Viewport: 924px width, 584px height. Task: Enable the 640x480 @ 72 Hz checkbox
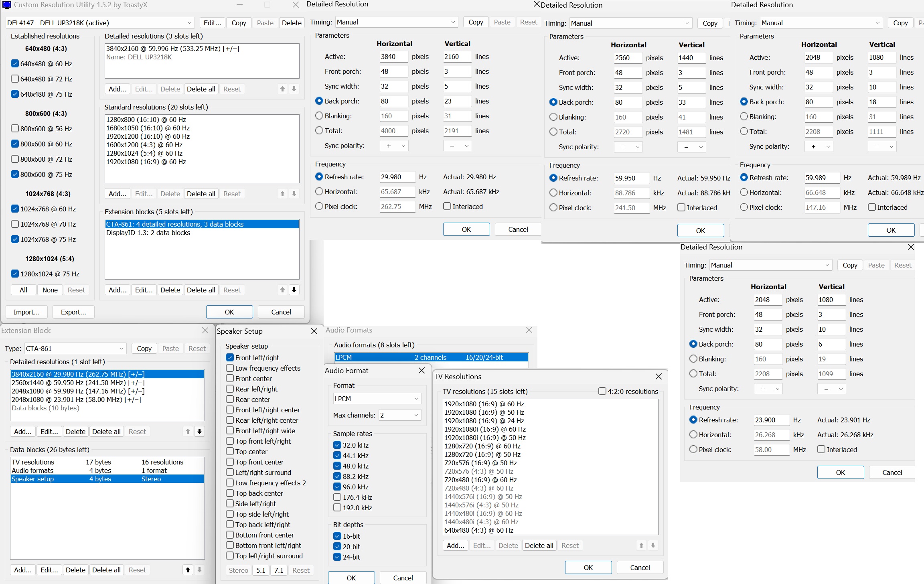pos(15,79)
